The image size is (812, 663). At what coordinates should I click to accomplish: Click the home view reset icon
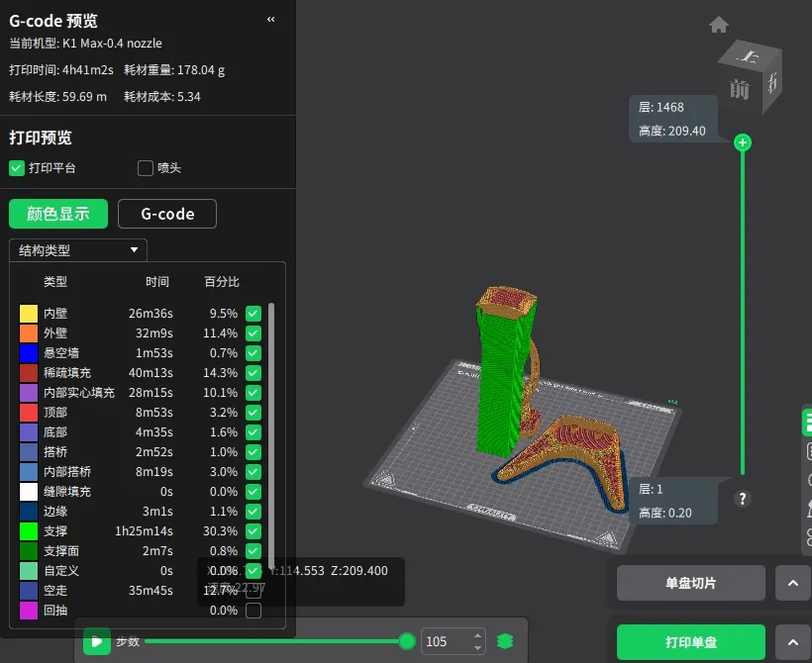(x=719, y=25)
